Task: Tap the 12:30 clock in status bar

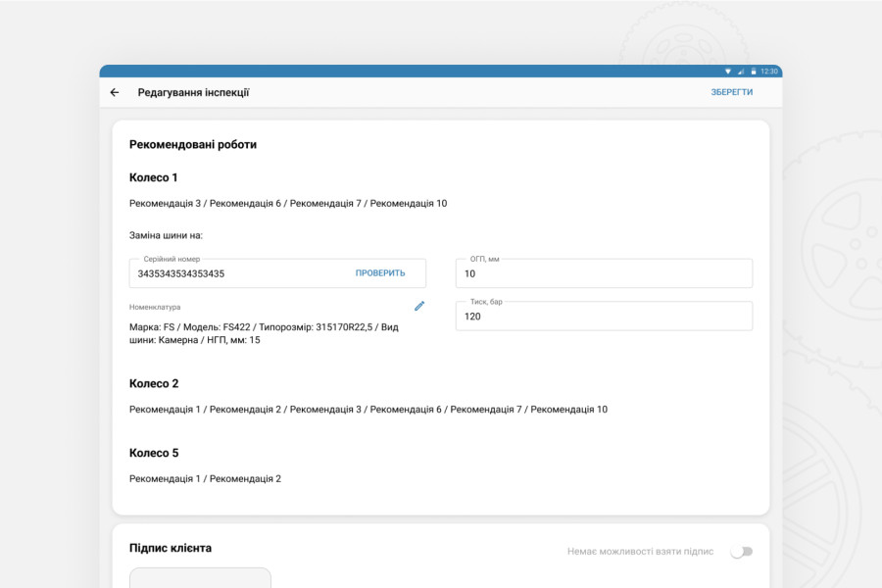Action: pos(769,72)
